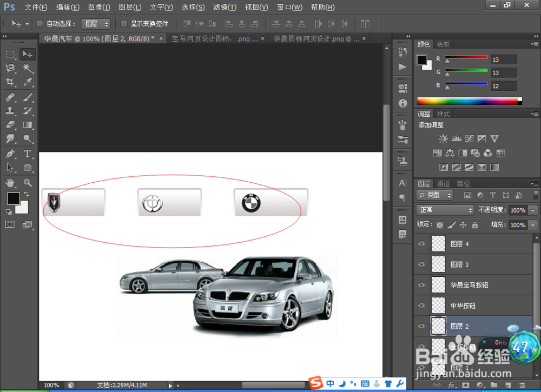The image size is (541, 392).
Task: Switch to the 通道 tab
Action: (443, 184)
